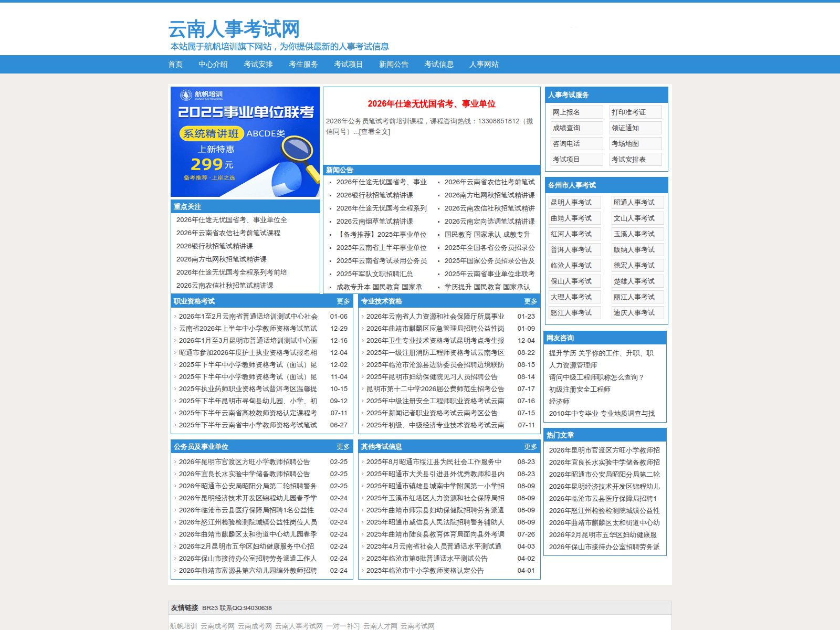Open 2025年一级注册消防工程师资格考试云南考区 article
840x630 pixels.
coord(435,353)
